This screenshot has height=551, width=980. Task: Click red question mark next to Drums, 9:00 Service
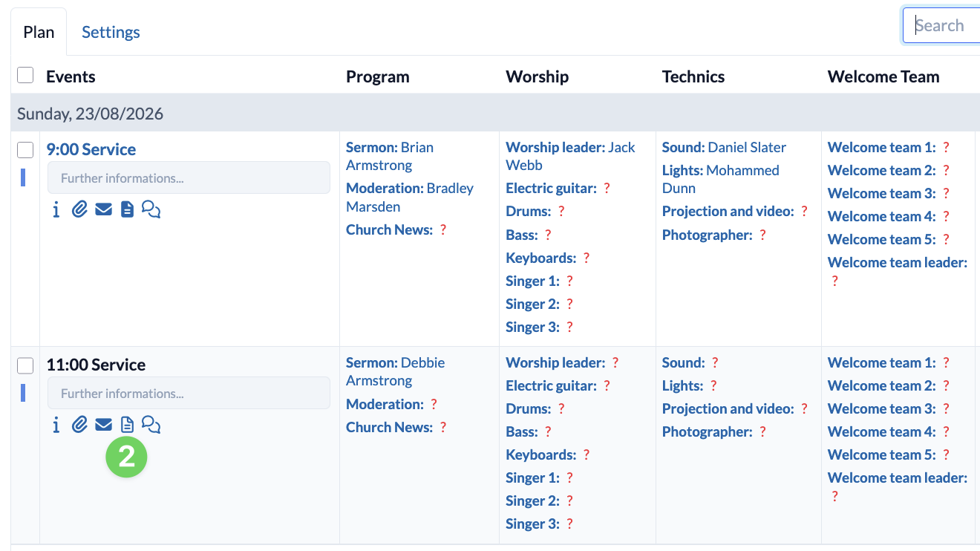pos(561,212)
